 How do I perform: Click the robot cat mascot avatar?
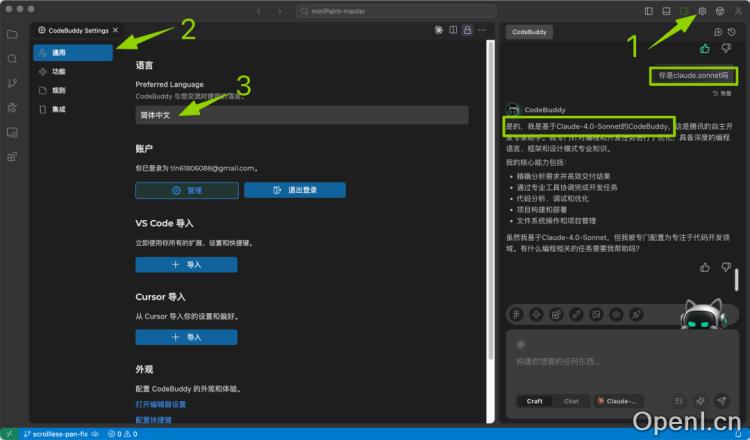pos(702,314)
